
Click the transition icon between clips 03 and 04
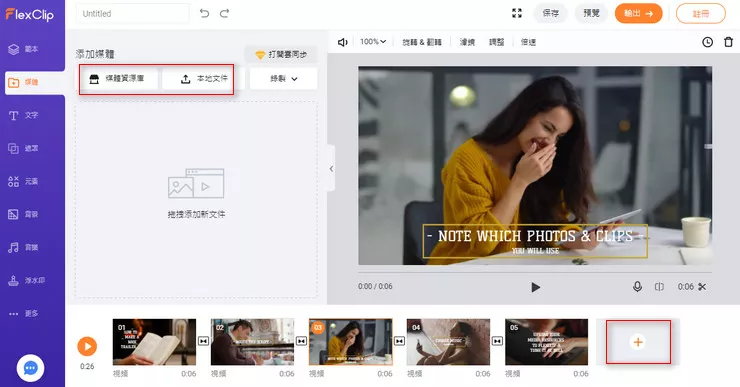click(x=399, y=341)
